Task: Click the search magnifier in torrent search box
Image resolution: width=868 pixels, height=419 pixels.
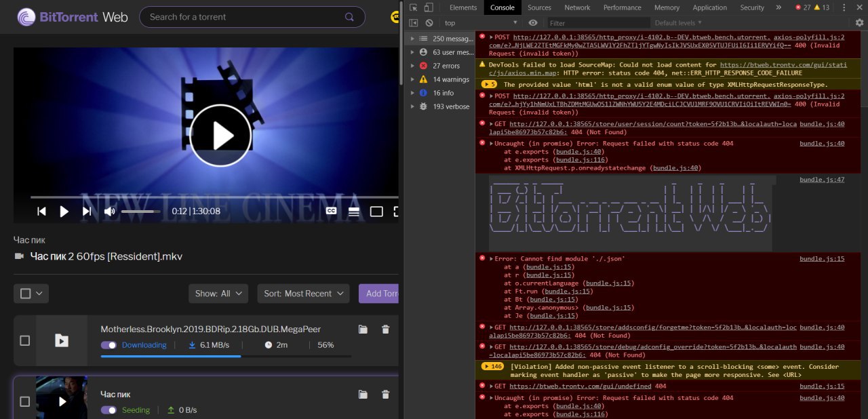Action: (x=350, y=17)
